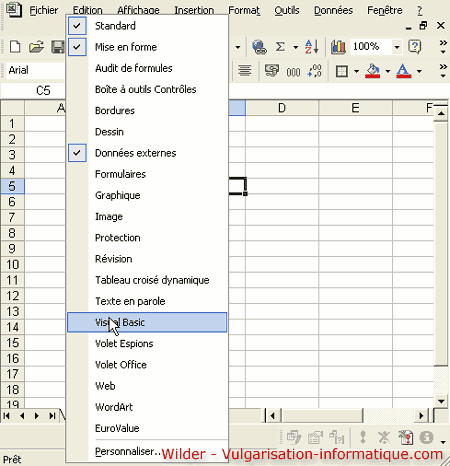The width and height of the screenshot is (450, 466).
Task: Select the WordArt toolbar entry
Action: (x=147, y=407)
